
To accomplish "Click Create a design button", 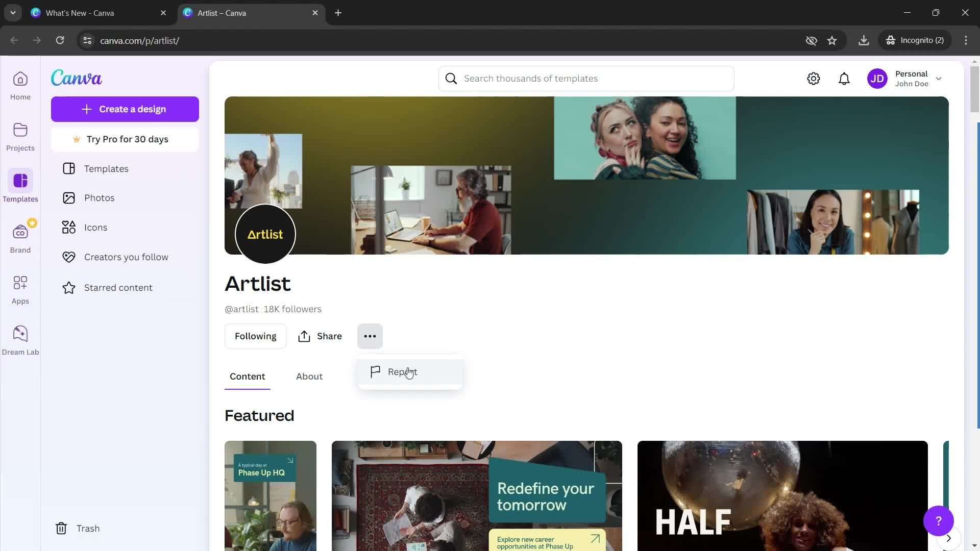I will 125,109.
